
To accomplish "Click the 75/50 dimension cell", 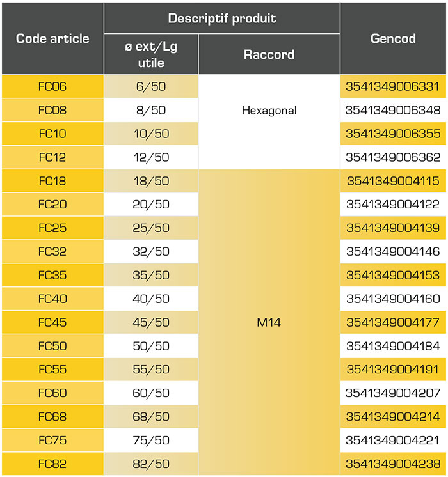I will click(x=151, y=441).
